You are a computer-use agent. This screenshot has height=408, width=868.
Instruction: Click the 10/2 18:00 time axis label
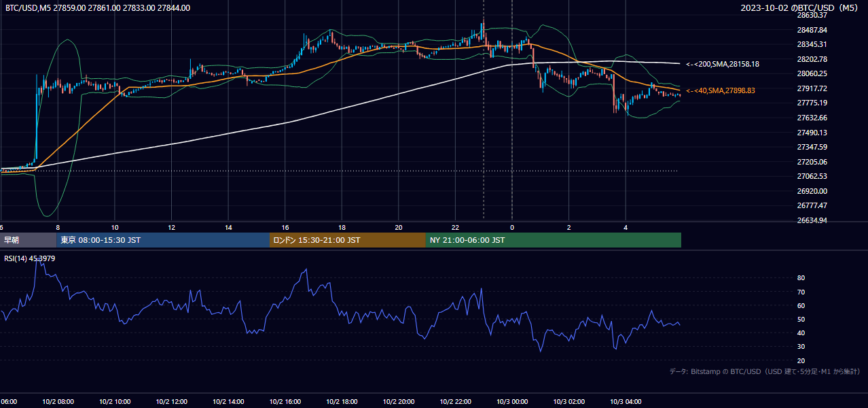(x=342, y=402)
